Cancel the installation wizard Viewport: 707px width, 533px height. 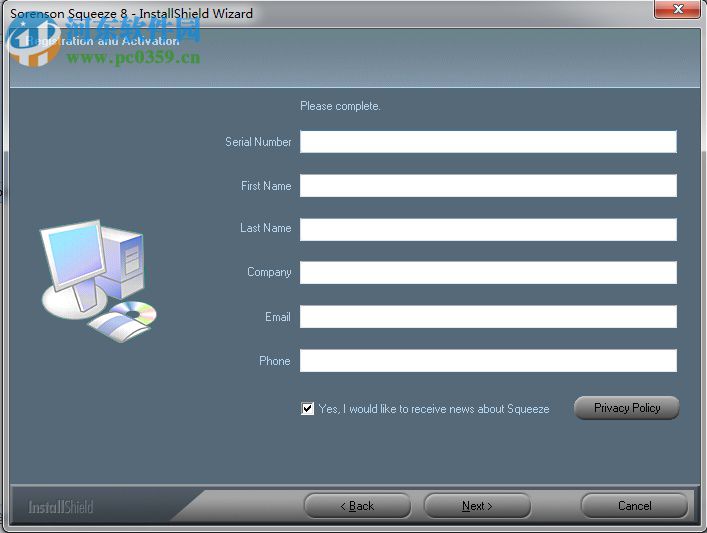click(634, 506)
